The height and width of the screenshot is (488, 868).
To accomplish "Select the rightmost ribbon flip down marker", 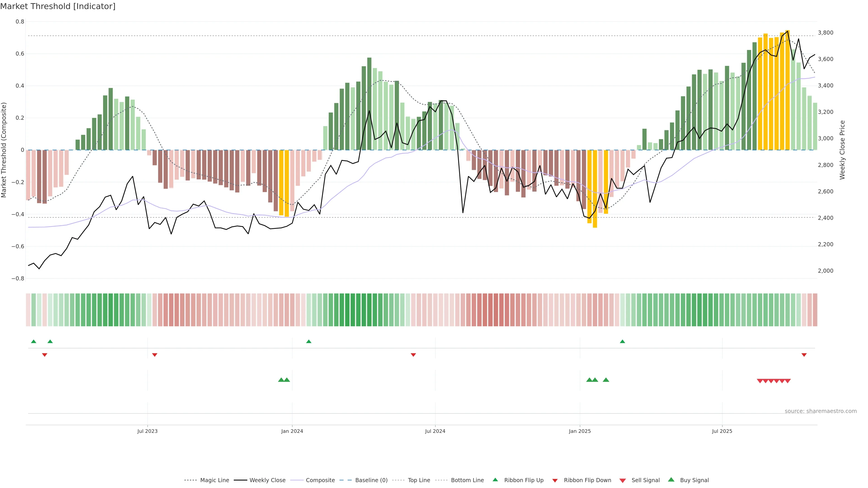I will [804, 355].
